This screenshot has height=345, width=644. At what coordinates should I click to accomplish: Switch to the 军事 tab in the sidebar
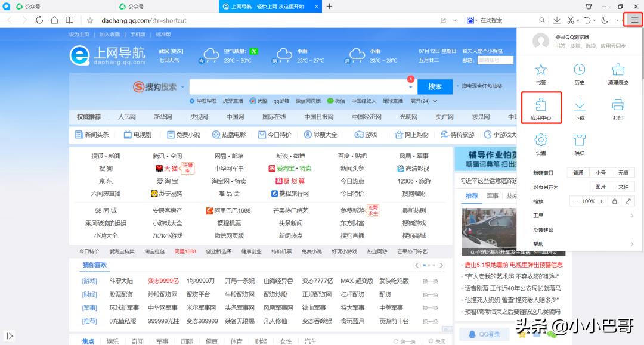click(492, 195)
